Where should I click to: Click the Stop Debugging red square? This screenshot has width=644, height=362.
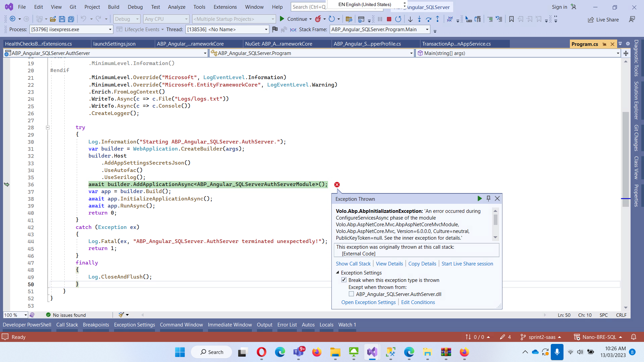(389, 19)
